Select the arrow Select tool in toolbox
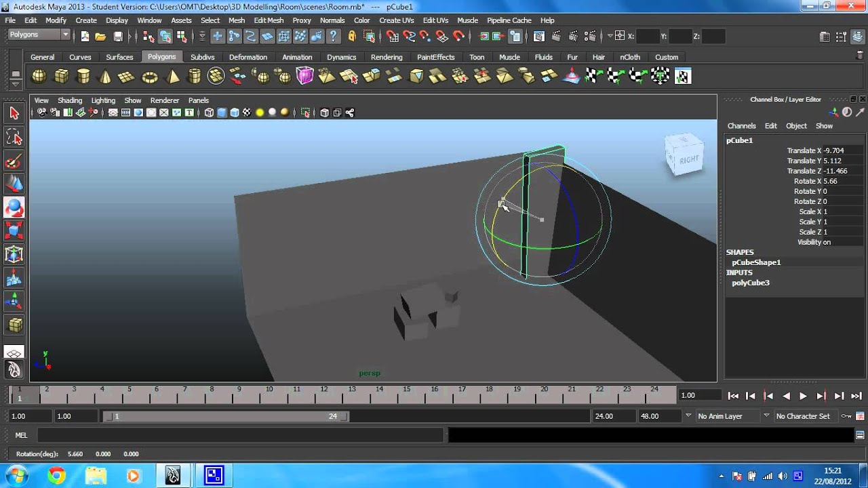Viewport: 868px width, 488px height. (x=14, y=114)
